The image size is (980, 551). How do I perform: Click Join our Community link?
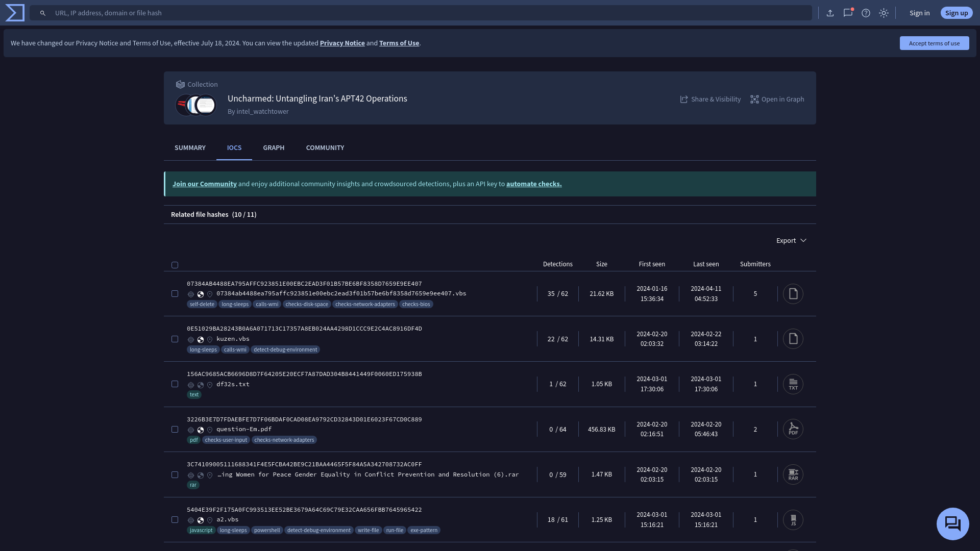point(204,184)
